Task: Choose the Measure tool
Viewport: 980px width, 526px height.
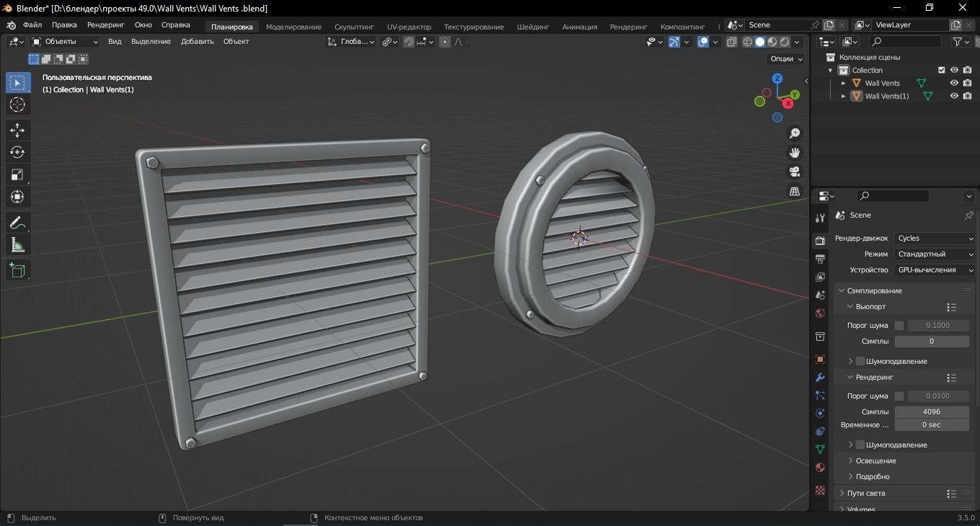Action: (x=17, y=244)
